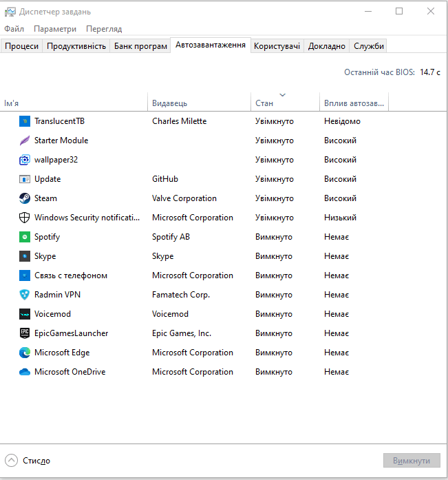Click the Voicemod icon

(x=25, y=314)
